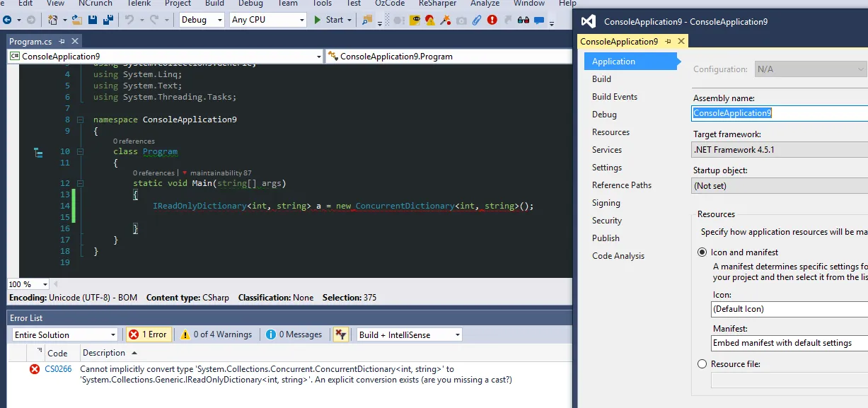Open the OzCode menu
868x408 pixels.
(x=390, y=4)
